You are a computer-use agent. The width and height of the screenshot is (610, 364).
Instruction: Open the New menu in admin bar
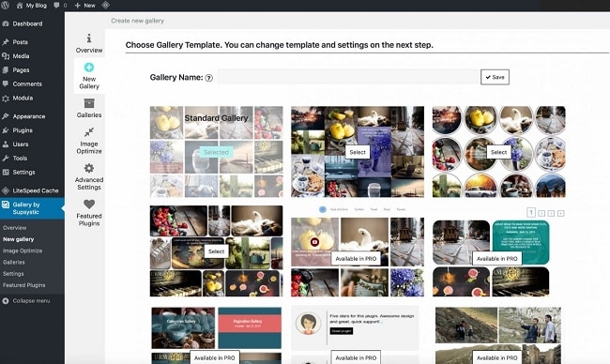click(x=84, y=6)
